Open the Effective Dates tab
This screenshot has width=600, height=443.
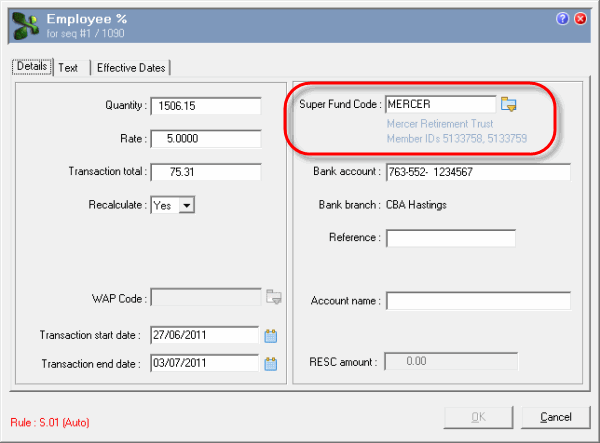(x=131, y=68)
